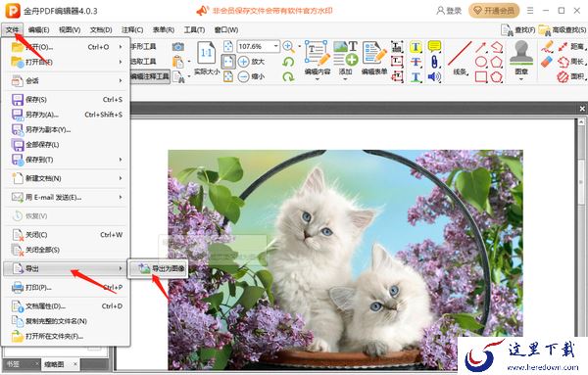Toggle the 编辑注释工具 tool button
Screen dimensions: 588x375
150,76
